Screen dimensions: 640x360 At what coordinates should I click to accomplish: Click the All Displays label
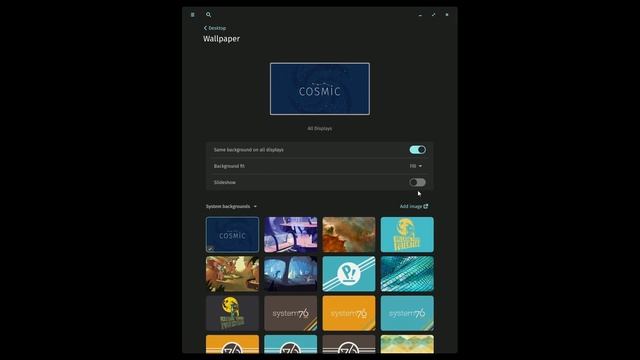click(x=320, y=129)
